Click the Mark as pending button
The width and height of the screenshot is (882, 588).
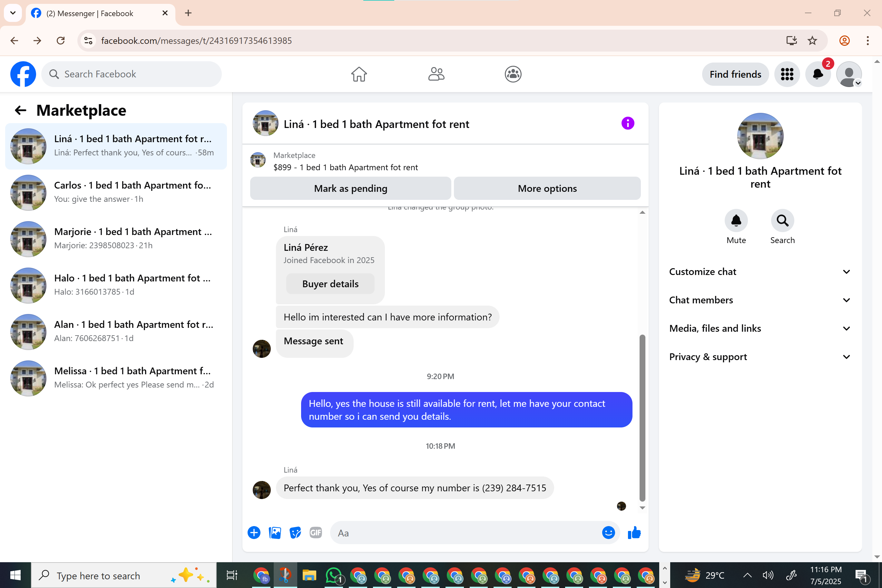click(350, 188)
